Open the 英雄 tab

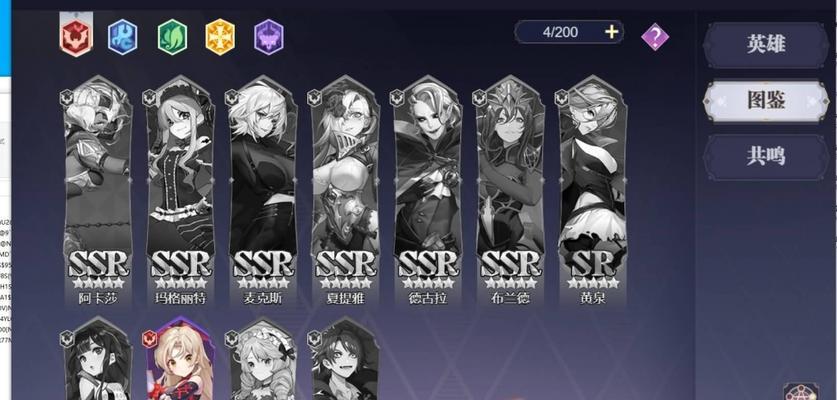coord(766,44)
